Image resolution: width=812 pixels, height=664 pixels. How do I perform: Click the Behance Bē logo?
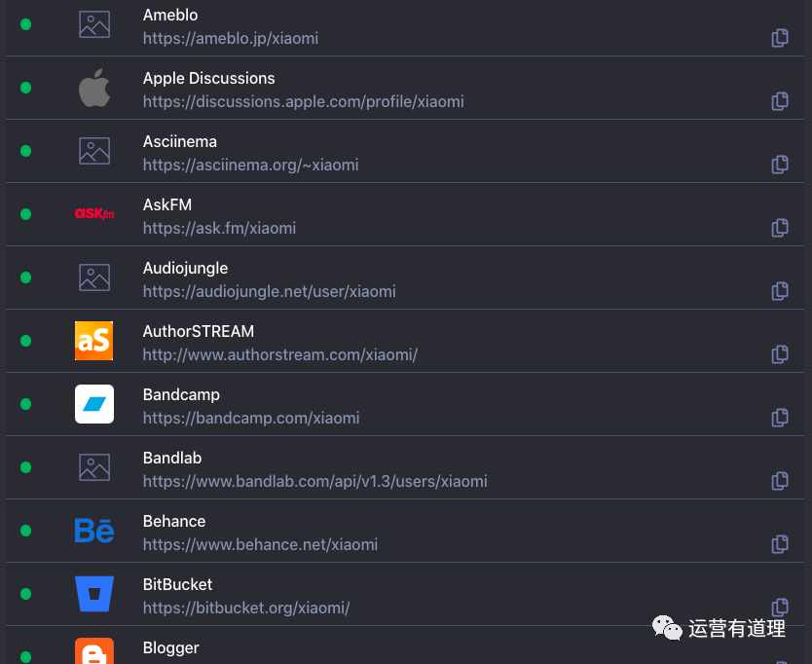pos(94,530)
